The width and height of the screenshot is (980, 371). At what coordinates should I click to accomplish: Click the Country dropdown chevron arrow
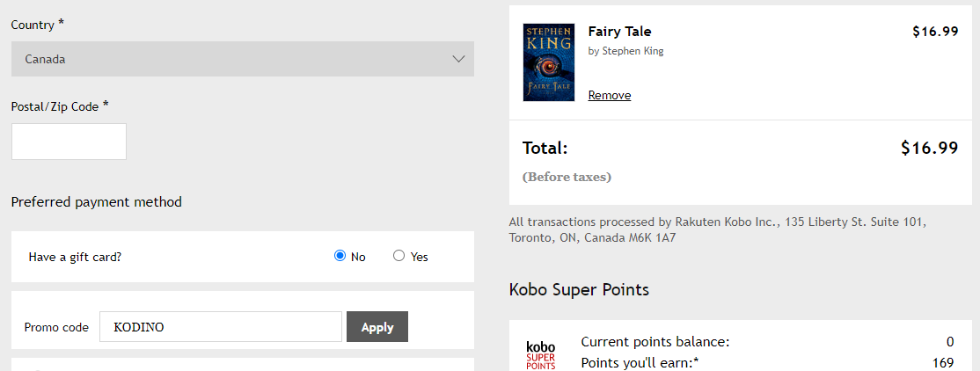458,59
